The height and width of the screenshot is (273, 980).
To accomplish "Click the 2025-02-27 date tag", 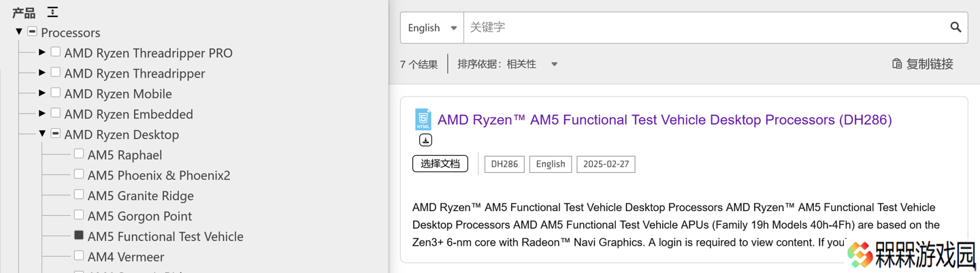I will [x=606, y=164].
